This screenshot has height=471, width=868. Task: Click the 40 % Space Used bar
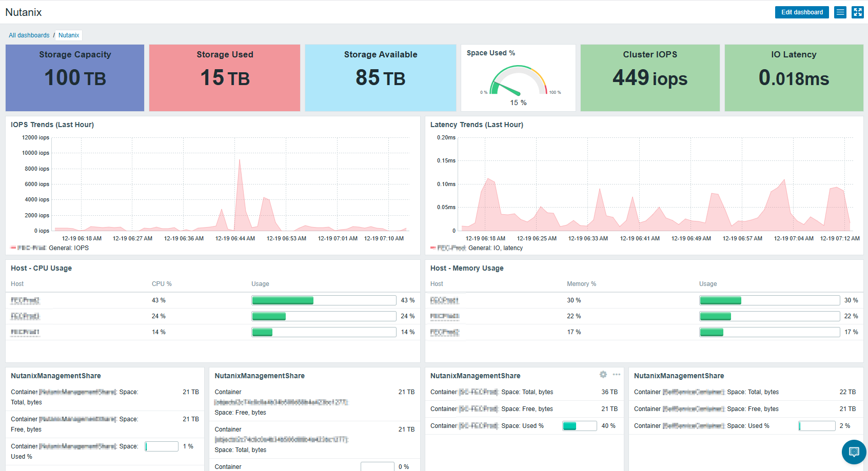tap(579, 426)
